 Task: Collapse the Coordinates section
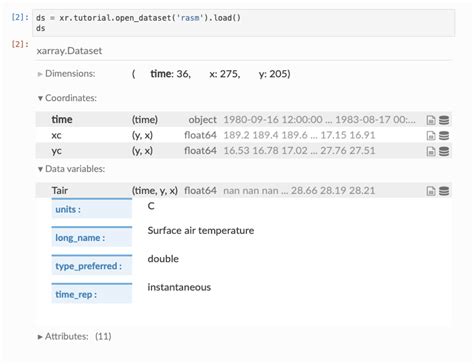click(x=67, y=98)
